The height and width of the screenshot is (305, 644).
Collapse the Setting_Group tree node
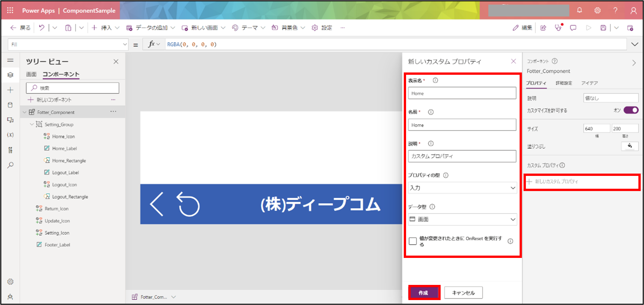click(x=32, y=124)
